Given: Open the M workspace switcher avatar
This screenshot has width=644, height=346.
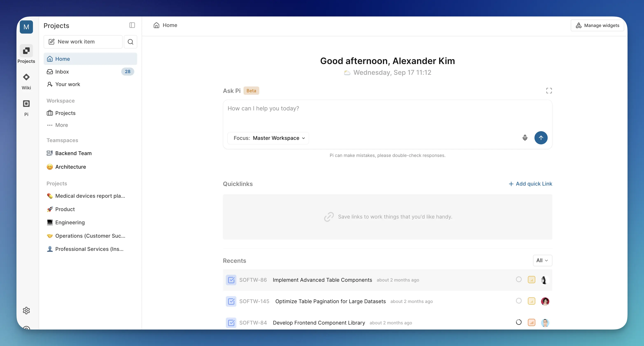Looking at the screenshot, I should (x=26, y=27).
